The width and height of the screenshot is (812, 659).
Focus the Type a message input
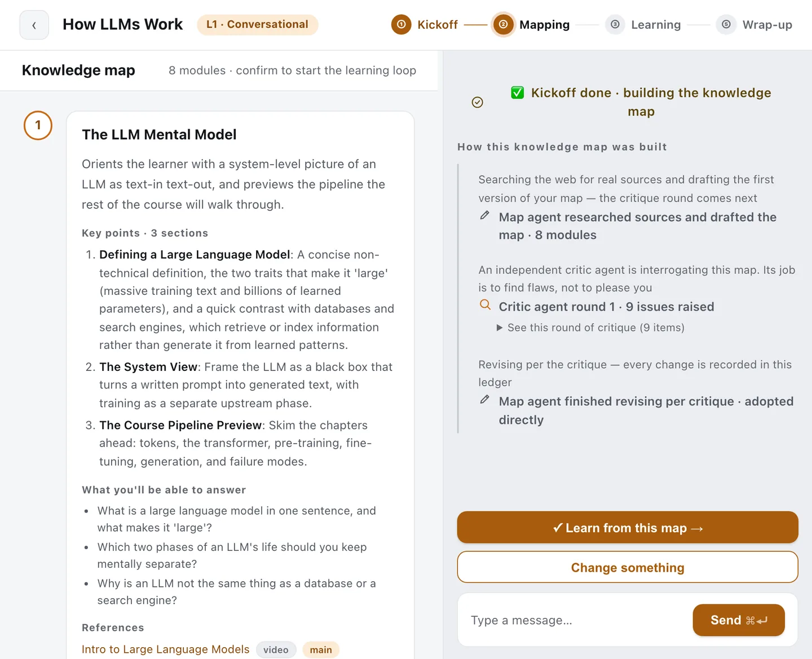point(575,620)
